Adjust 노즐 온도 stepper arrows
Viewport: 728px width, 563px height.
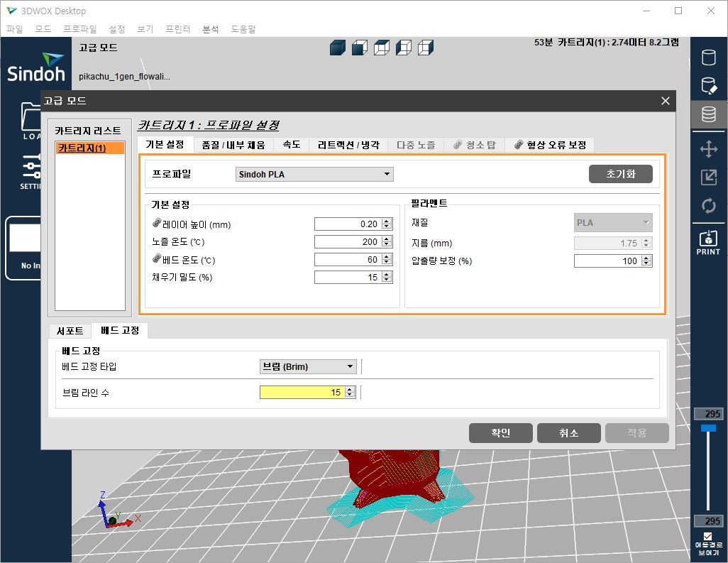pyautogui.click(x=387, y=241)
